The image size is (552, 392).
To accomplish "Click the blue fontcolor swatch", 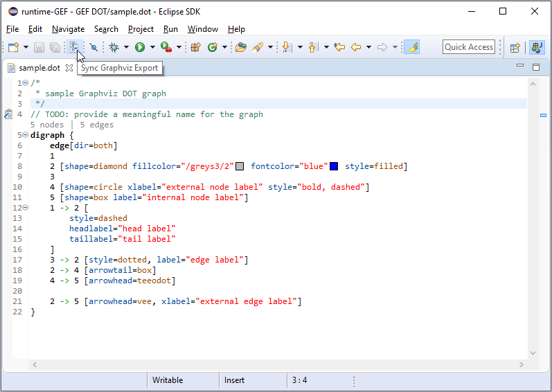I will 334,166.
